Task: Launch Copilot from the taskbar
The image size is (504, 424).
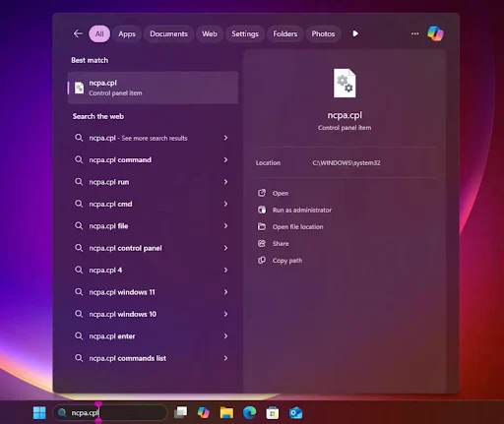Action: click(204, 412)
